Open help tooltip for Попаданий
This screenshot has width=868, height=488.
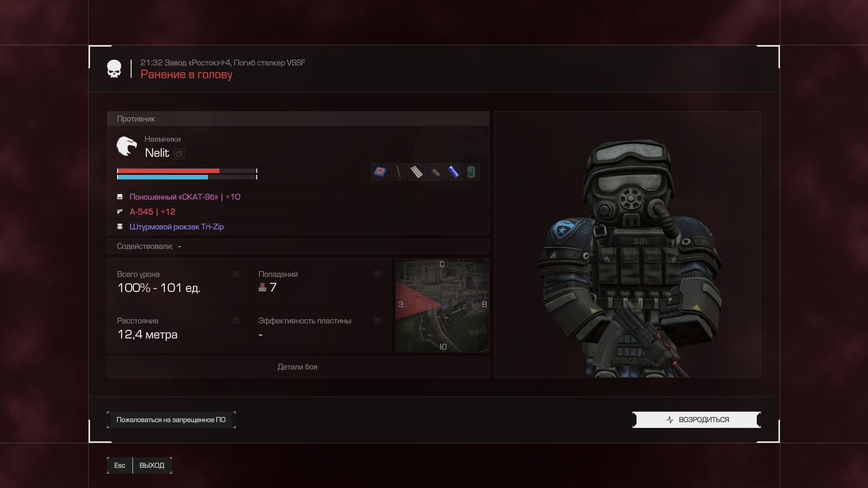click(x=377, y=274)
